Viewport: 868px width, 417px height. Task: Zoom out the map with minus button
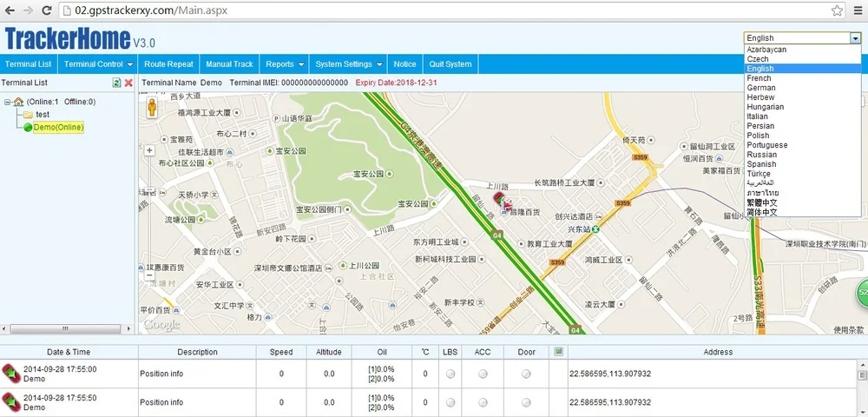149,275
